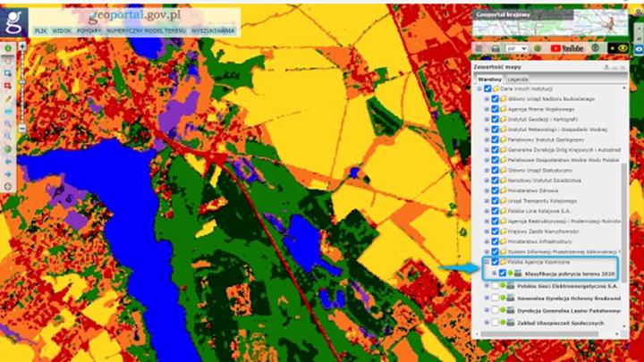Image resolution: width=644 pixels, height=362 pixels.
Task: Click the zoom in plus button
Action: [x=22, y=46]
